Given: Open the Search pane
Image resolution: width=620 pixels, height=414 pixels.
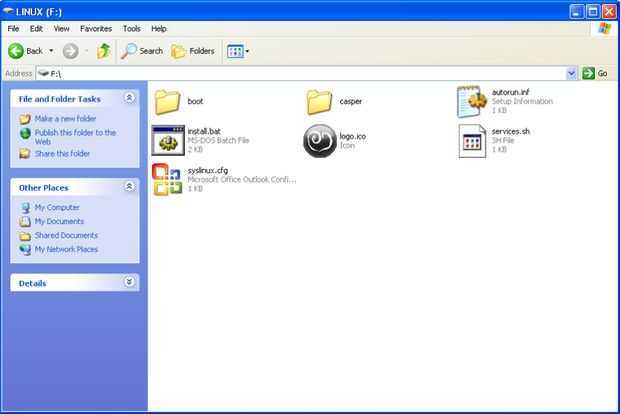Looking at the screenshot, I should 142,51.
